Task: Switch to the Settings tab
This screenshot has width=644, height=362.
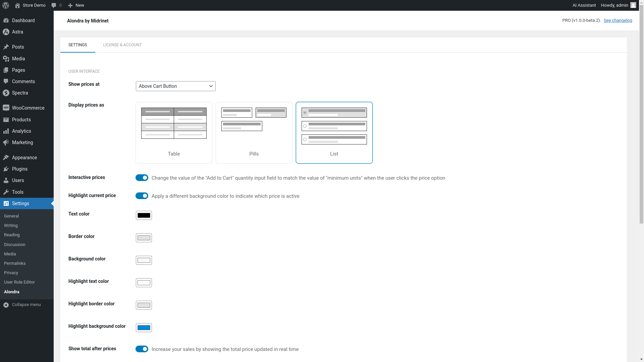Action: (78, 45)
